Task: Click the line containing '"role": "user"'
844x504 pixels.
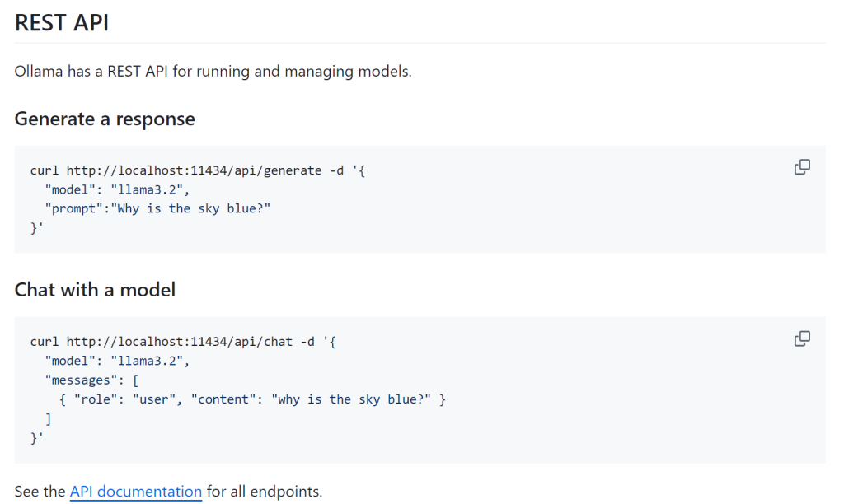Action: 252,399
